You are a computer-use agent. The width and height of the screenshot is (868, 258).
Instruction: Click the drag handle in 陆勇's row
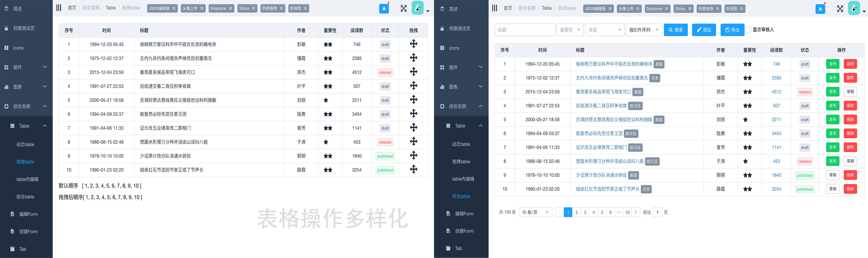pos(413,114)
